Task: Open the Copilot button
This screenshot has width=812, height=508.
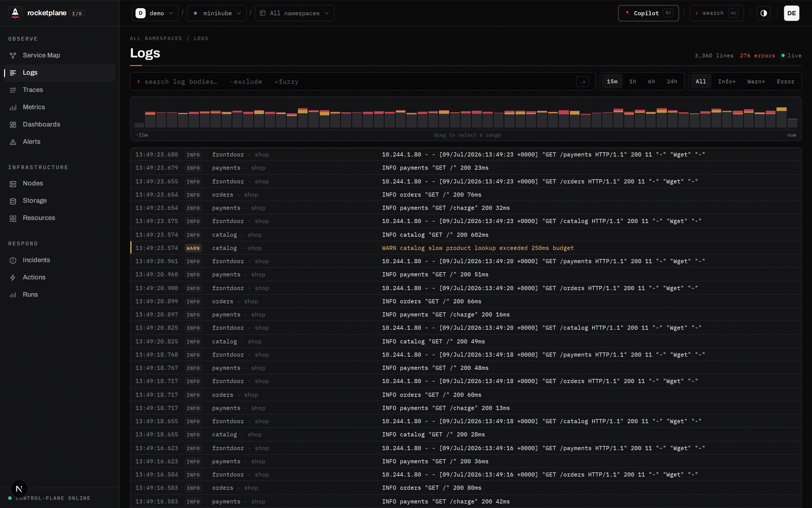Action: pos(648,13)
